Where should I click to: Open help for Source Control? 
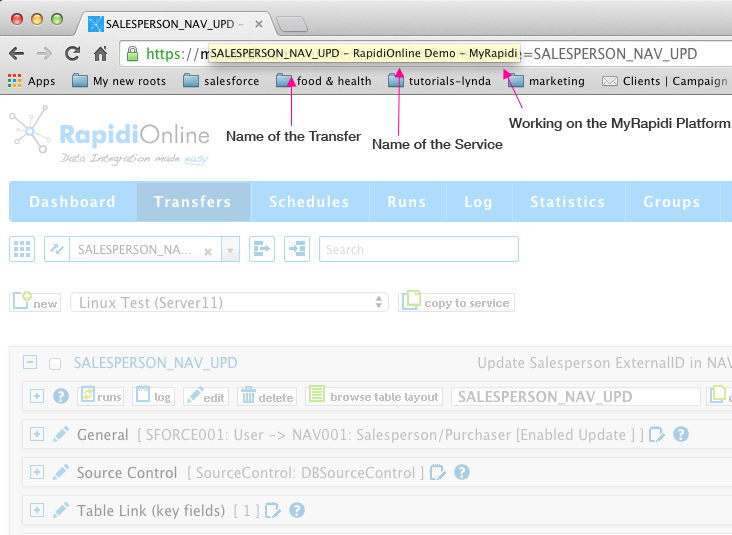(x=462, y=472)
